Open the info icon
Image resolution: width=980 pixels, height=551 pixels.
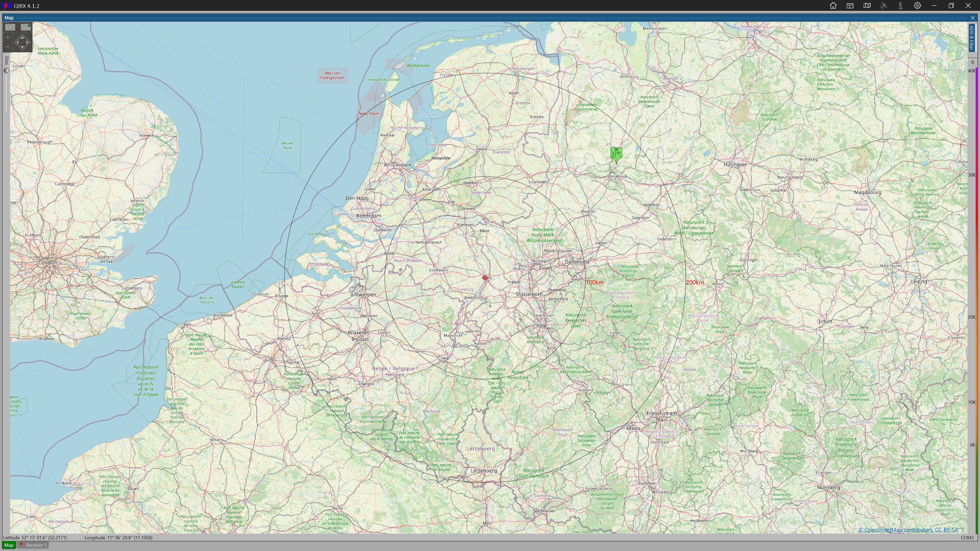pos(900,6)
